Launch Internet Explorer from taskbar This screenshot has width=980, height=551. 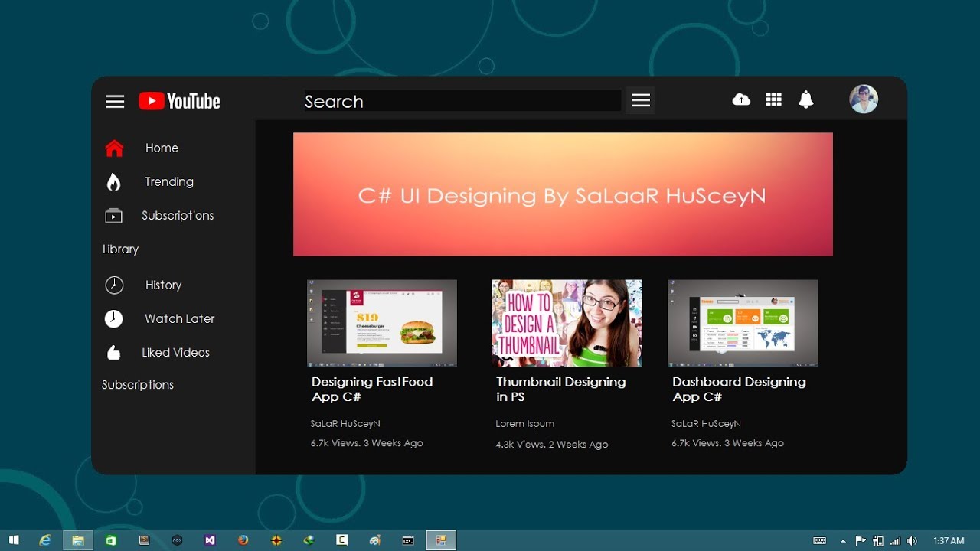tap(45, 540)
